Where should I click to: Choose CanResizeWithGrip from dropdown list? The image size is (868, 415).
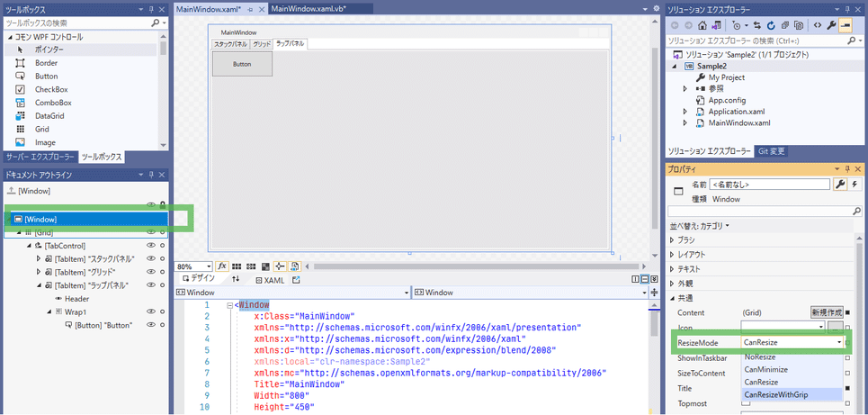click(792, 394)
